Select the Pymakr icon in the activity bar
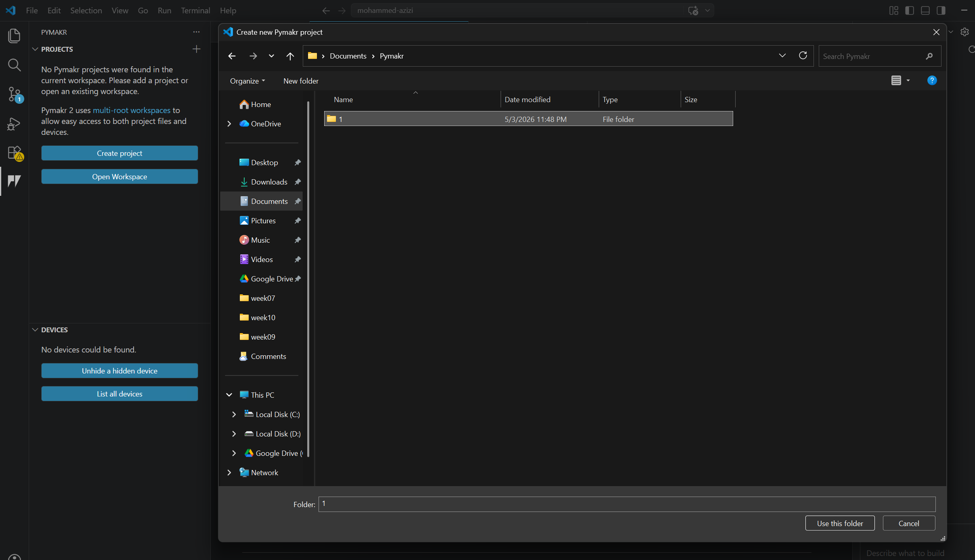 pyautogui.click(x=14, y=181)
